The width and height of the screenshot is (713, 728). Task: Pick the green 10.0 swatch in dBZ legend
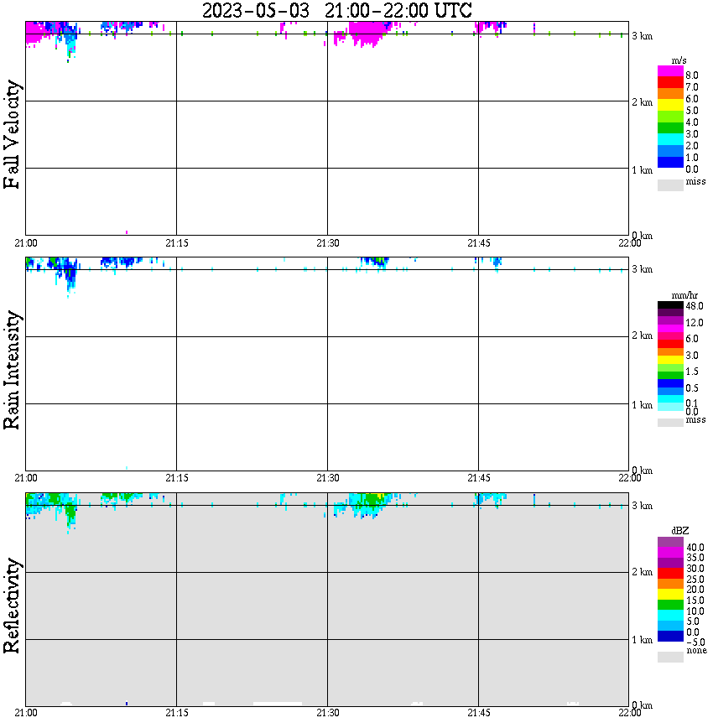[x=670, y=605]
